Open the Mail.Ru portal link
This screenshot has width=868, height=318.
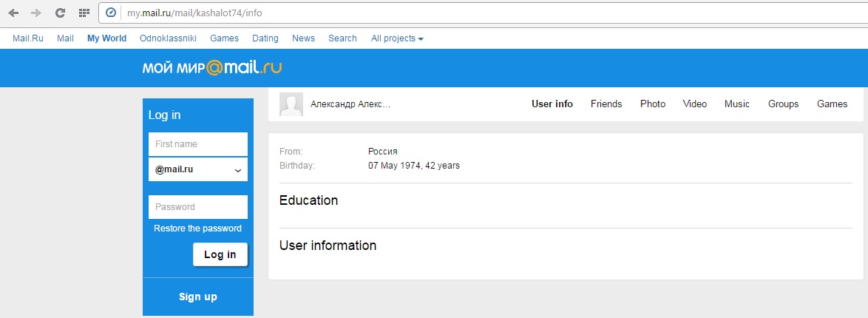point(27,38)
